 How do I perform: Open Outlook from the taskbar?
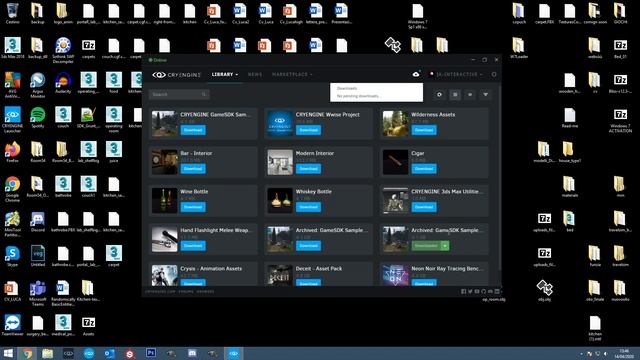pyautogui.click(x=109, y=353)
